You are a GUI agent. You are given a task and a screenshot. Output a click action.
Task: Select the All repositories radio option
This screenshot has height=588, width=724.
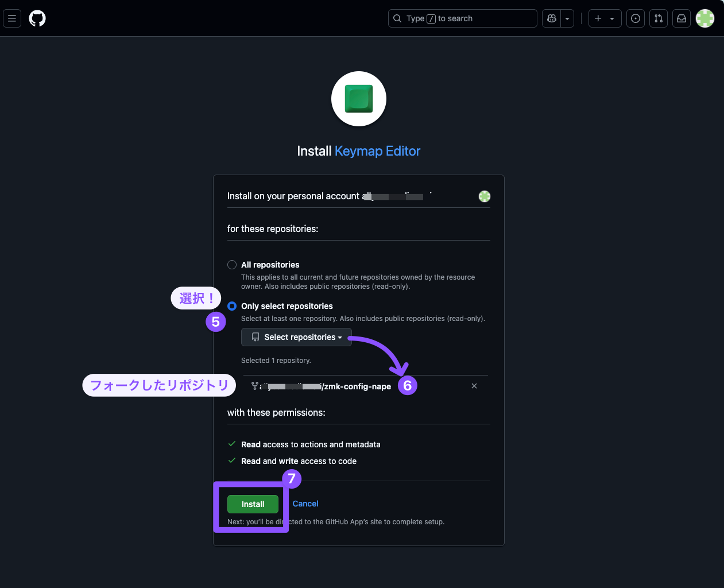(232, 265)
